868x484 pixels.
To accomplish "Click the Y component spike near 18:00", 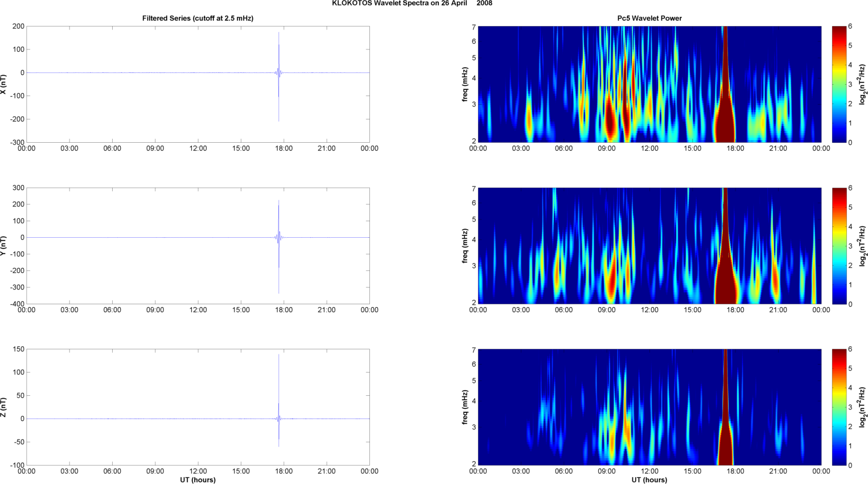I will [x=278, y=246].
